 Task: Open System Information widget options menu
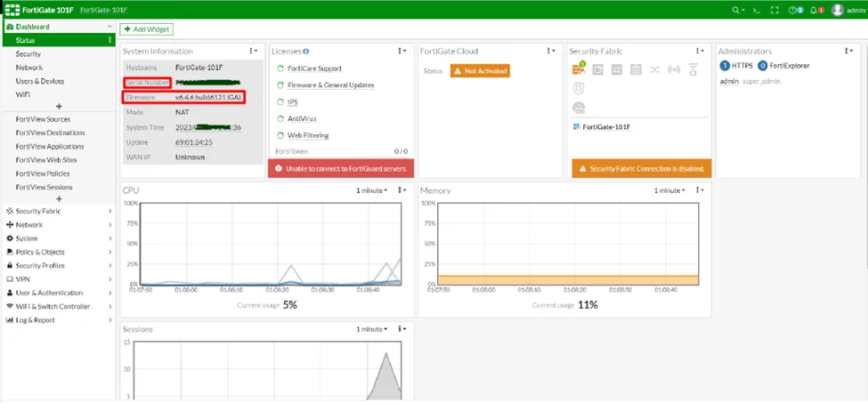254,51
